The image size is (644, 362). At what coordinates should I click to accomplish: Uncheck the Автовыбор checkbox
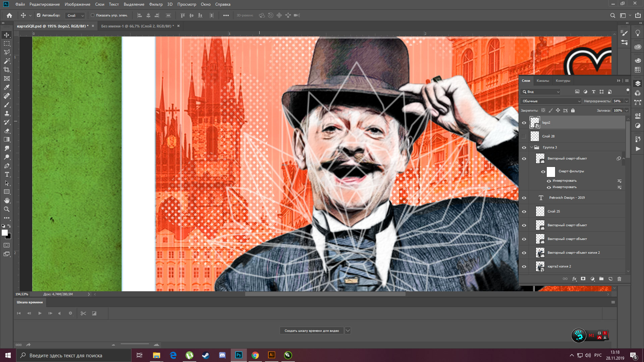click(39, 15)
